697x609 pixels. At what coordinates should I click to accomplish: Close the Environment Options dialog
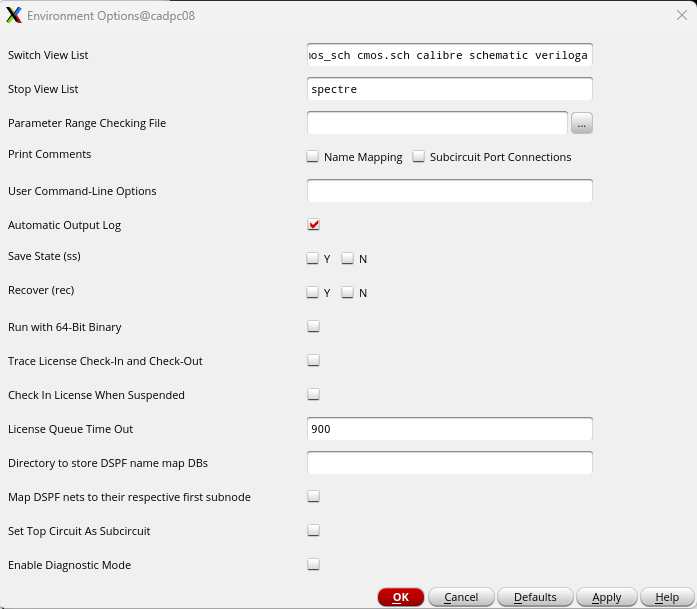click(681, 16)
